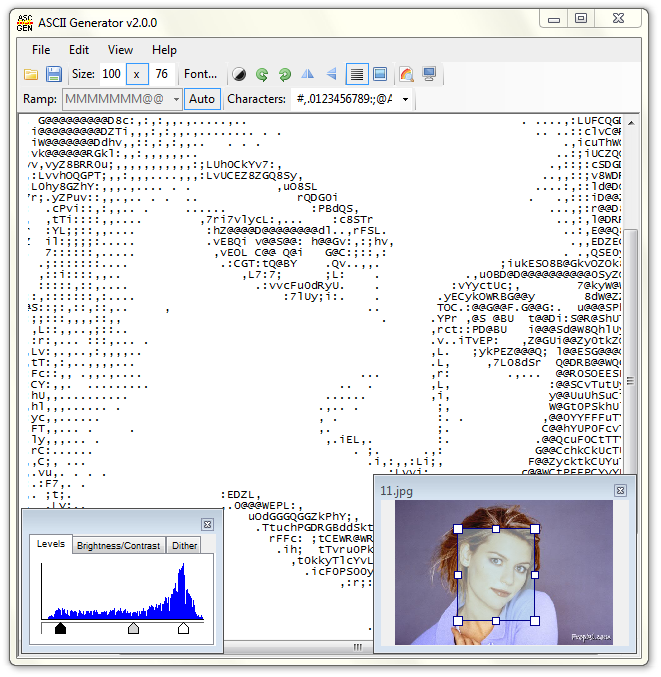Switch to the Dither tab
Screen dimensions: 661x677
[185, 546]
